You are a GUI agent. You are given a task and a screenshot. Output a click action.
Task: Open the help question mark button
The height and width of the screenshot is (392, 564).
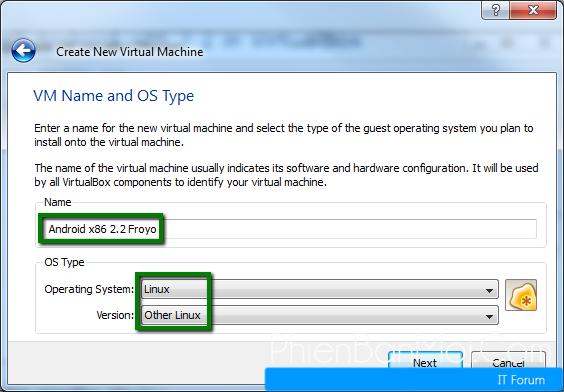pos(495,10)
